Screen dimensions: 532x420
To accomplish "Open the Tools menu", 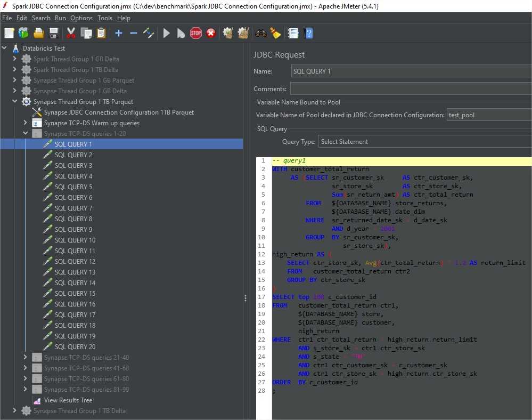I will click(104, 18).
